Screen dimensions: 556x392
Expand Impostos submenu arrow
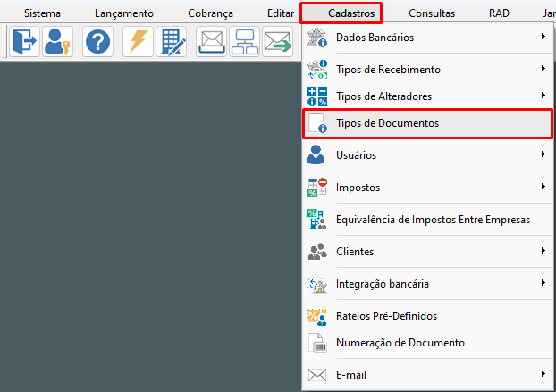coord(543,187)
